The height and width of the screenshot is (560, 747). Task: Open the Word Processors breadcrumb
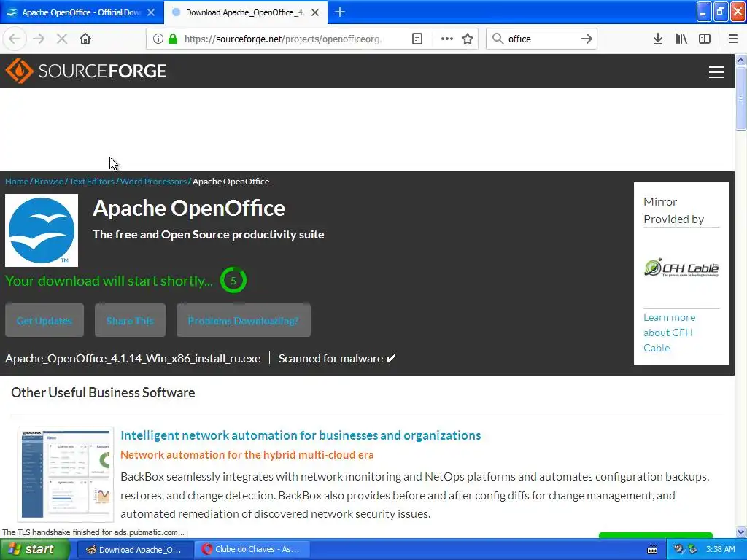coord(153,182)
